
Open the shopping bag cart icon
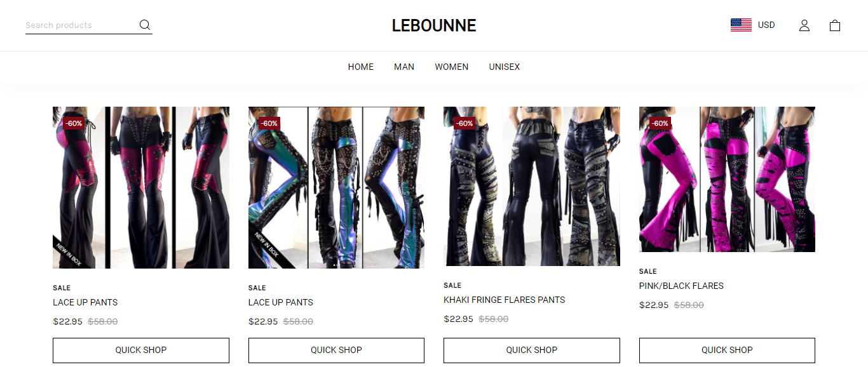coord(835,25)
